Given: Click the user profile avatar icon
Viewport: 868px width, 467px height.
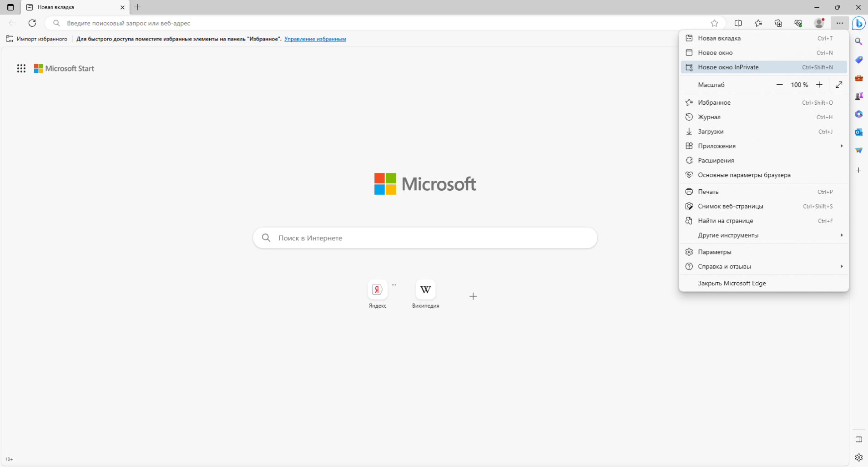Looking at the screenshot, I should tap(819, 23).
